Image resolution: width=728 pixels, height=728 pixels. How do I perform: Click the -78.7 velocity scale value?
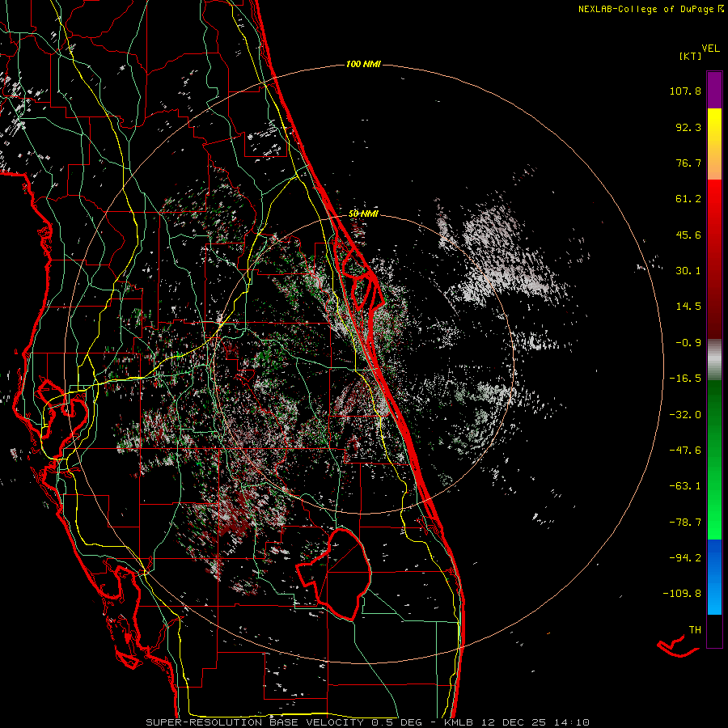(x=685, y=523)
